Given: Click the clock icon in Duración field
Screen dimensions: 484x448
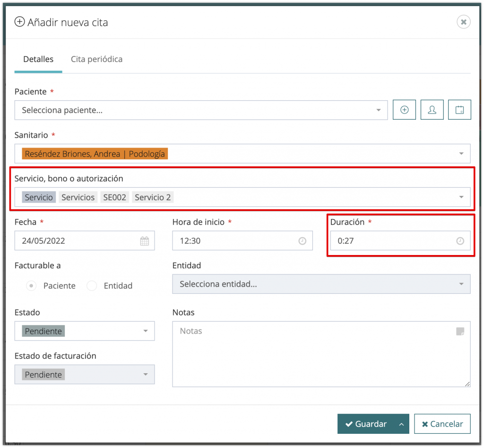Looking at the screenshot, I should coord(460,241).
